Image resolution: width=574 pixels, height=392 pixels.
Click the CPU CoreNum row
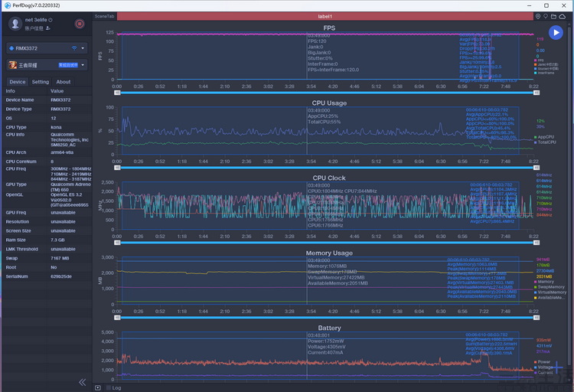click(x=47, y=162)
